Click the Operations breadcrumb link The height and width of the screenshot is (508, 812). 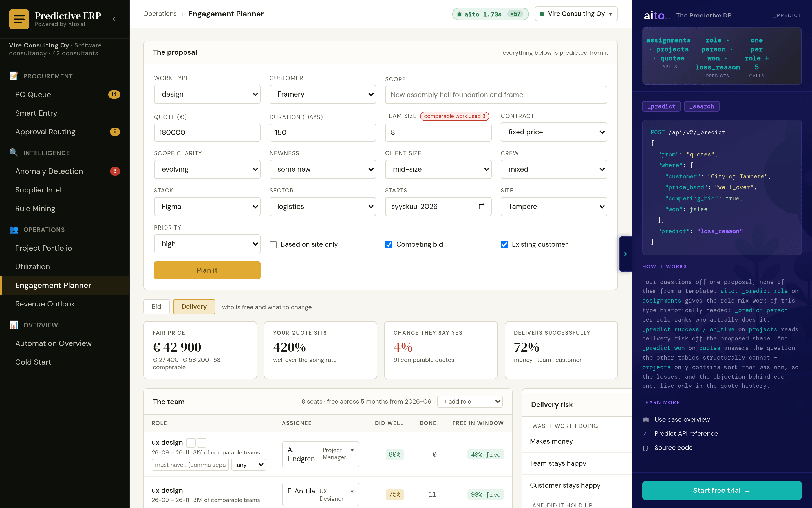coord(160,14)
